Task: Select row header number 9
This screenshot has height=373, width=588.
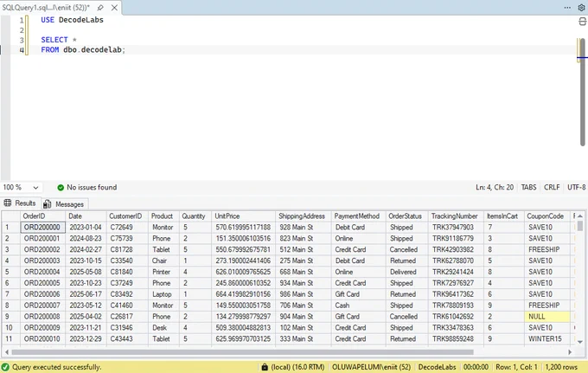Action: coord(11,317)
